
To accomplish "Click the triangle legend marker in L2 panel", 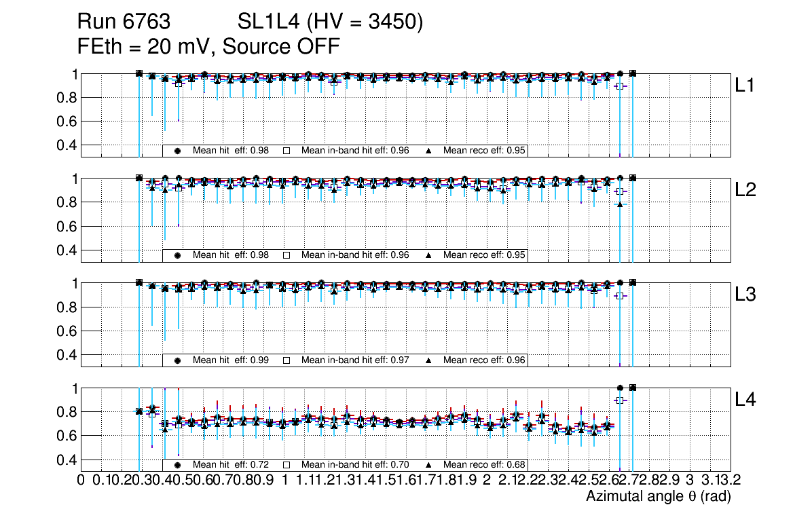I will [429, 256].
